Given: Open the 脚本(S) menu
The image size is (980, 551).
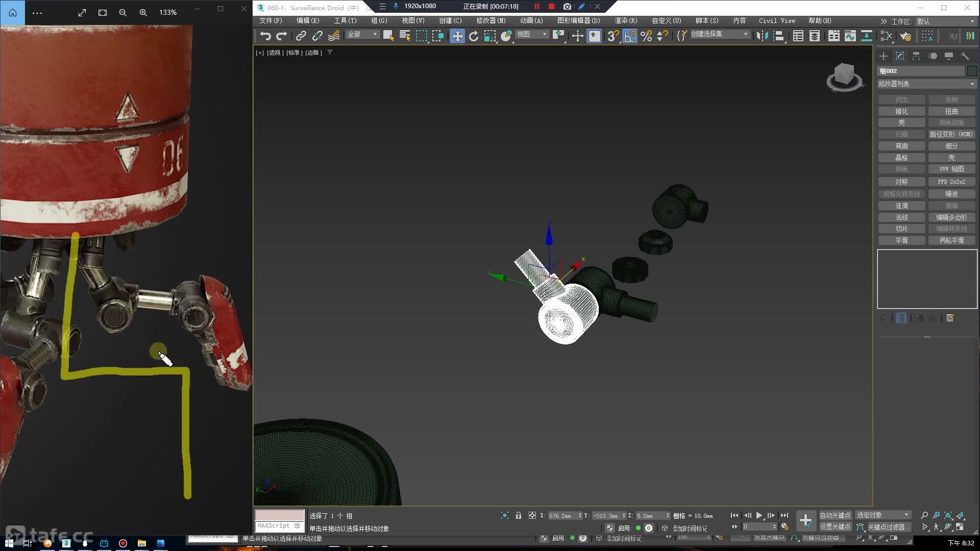Looking at the screenshot, I should pyautogui.click(x=707, y=21).
